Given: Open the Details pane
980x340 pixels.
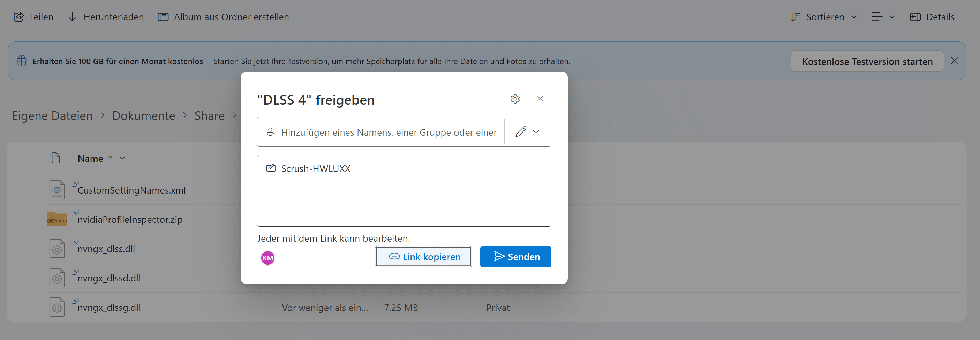Looking at the screenshot, I should (932, 17).
